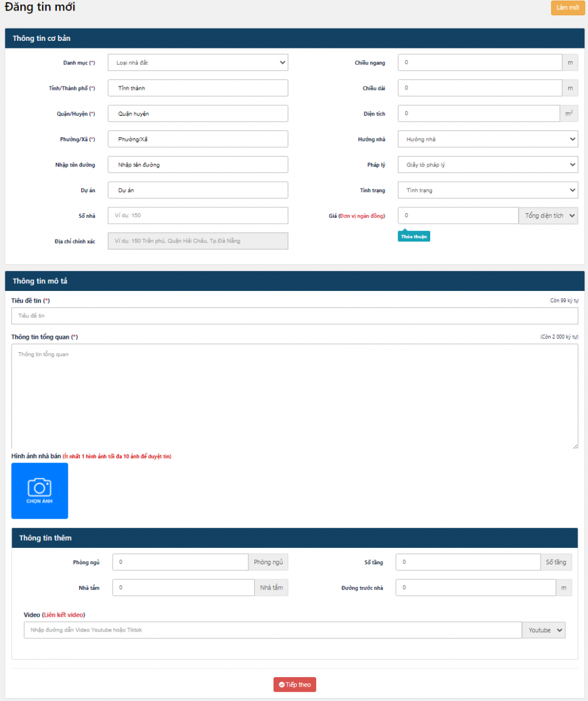This screenshot has height=701, width=588.
Task: Click the Số nhà input field
Action: tap(198, 216)
